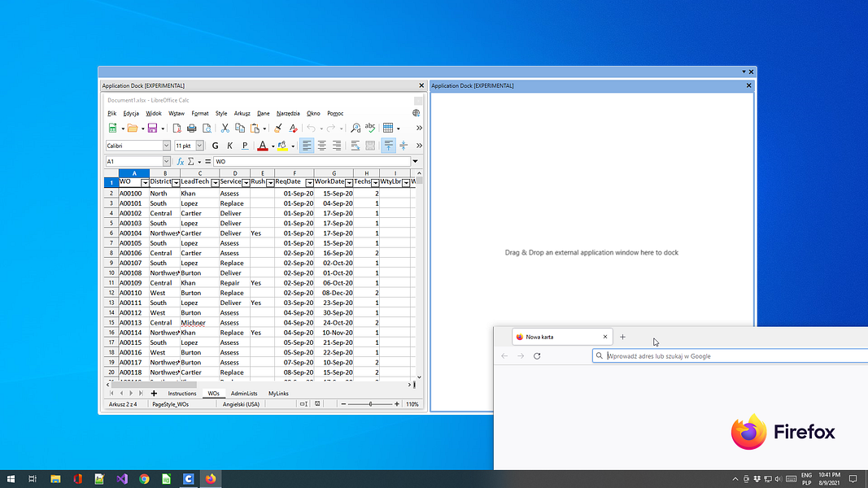Toggle italic K formatting button
This screenshot has height=488, width=868.
point(230,146)
